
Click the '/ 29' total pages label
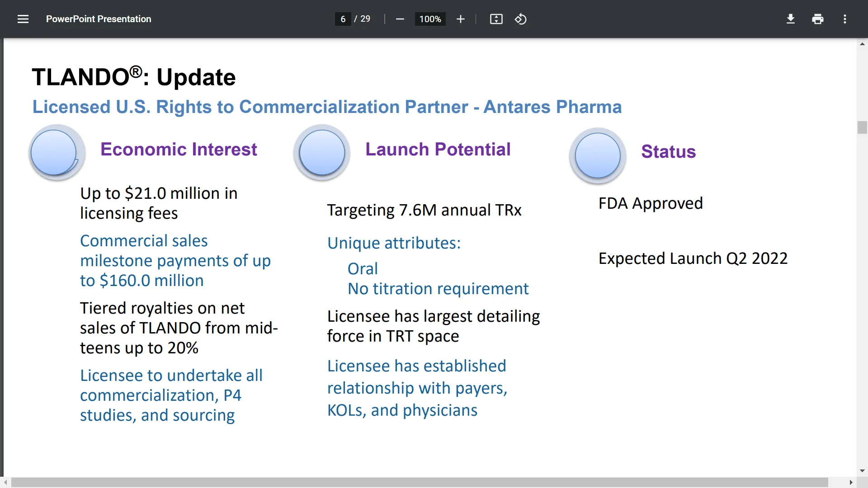(362, 19)
